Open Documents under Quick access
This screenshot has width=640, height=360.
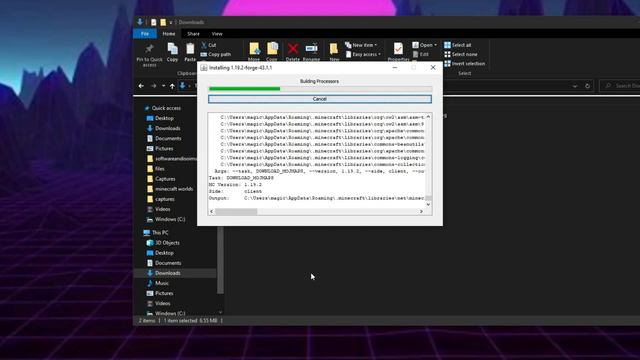[x=168, y=138]
